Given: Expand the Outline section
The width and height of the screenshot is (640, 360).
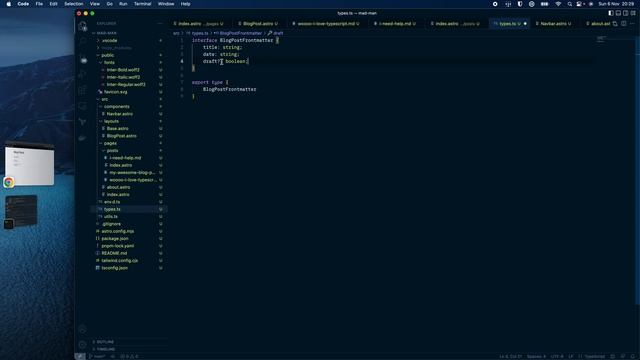Looking at the screenshot, I should click(x=130, y=342).
